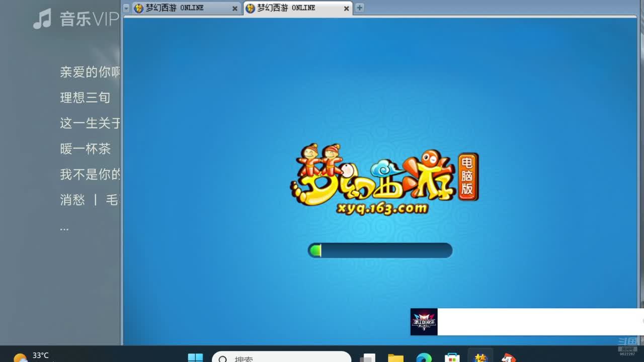Image resolution: width=644 pixels, height=362 pixels.
Task: Open Task View from the taskbar
Action: tap(368, 358)
